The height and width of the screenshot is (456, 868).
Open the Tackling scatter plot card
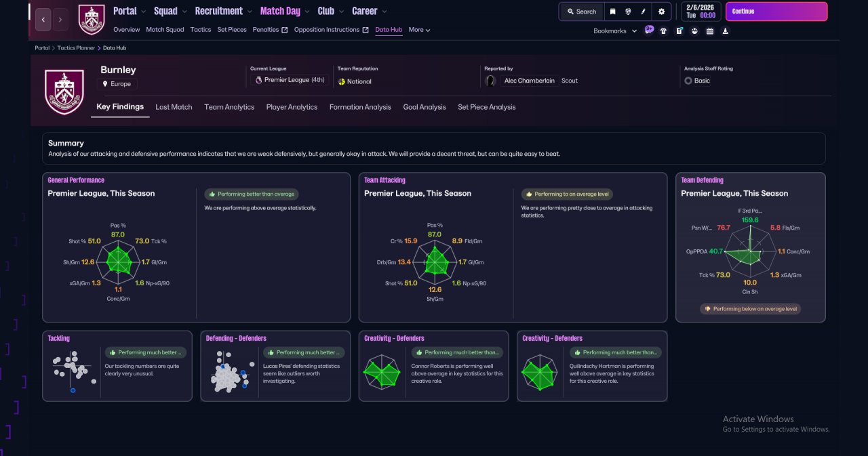click(117, 366)
